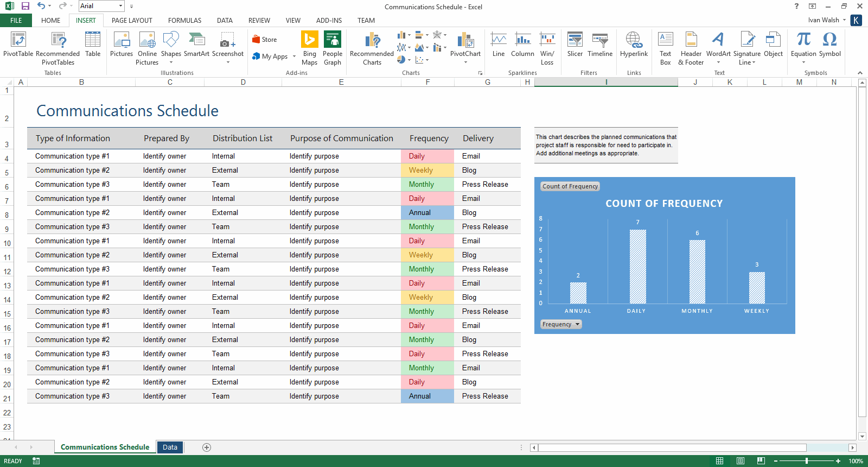The width and height of the screenshot is (868, 467).
Task: Expand the My Apps dropdown
Action: [x=294, y=56]
